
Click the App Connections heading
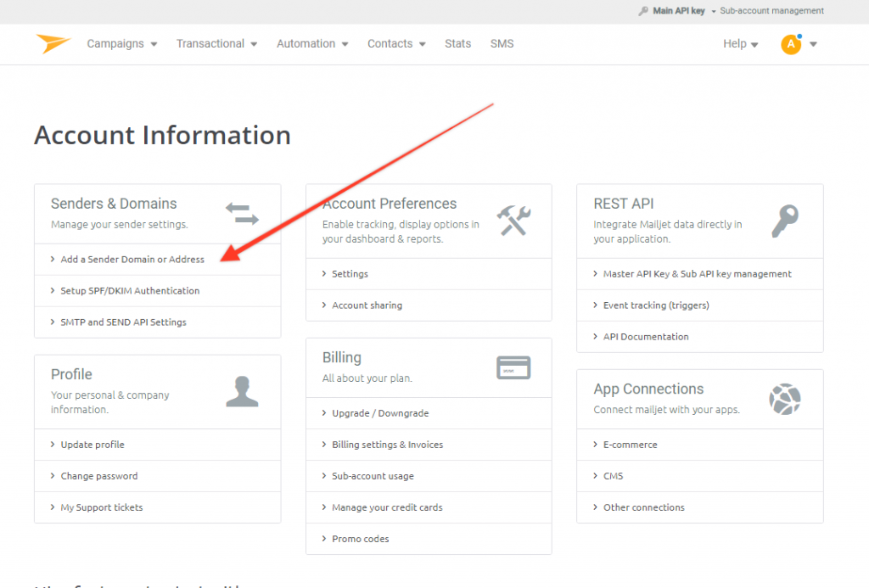[648, 389]
